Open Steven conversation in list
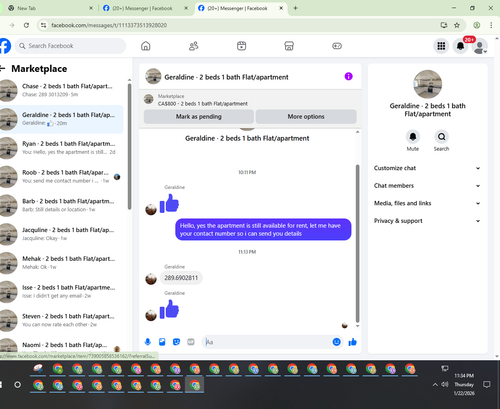 tap(62, 320)
